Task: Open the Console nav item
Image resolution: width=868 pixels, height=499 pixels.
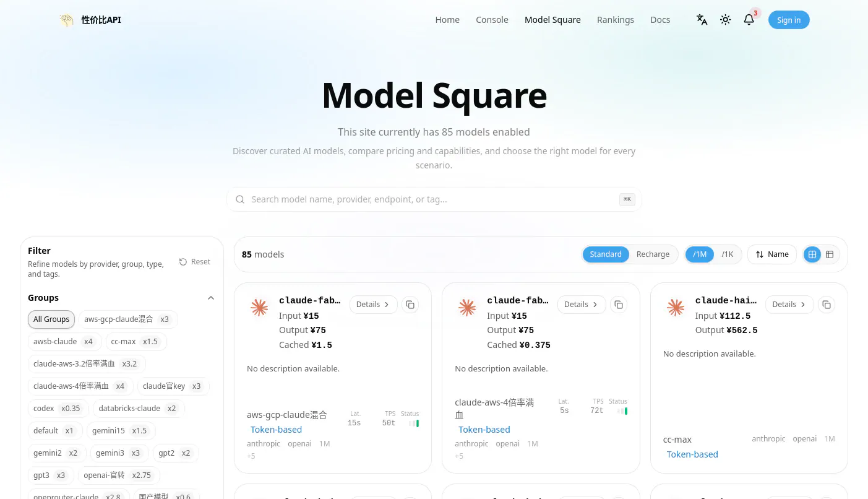Action: click(x=492, y=20)
